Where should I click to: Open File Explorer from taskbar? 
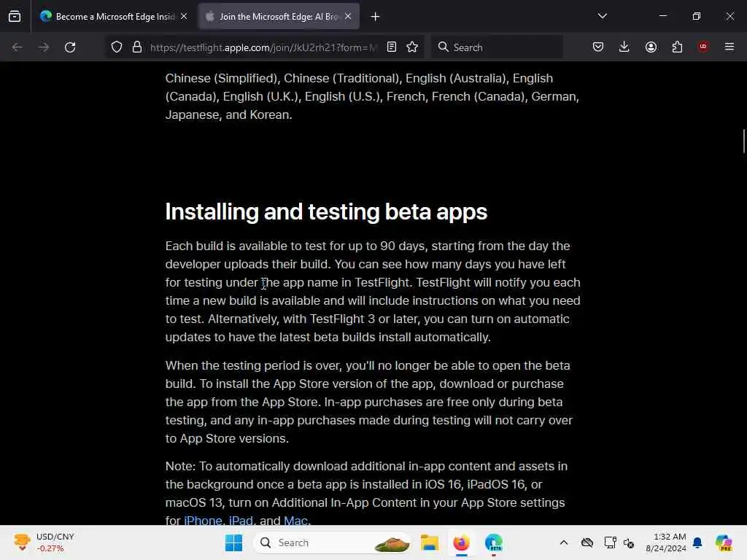429,542
